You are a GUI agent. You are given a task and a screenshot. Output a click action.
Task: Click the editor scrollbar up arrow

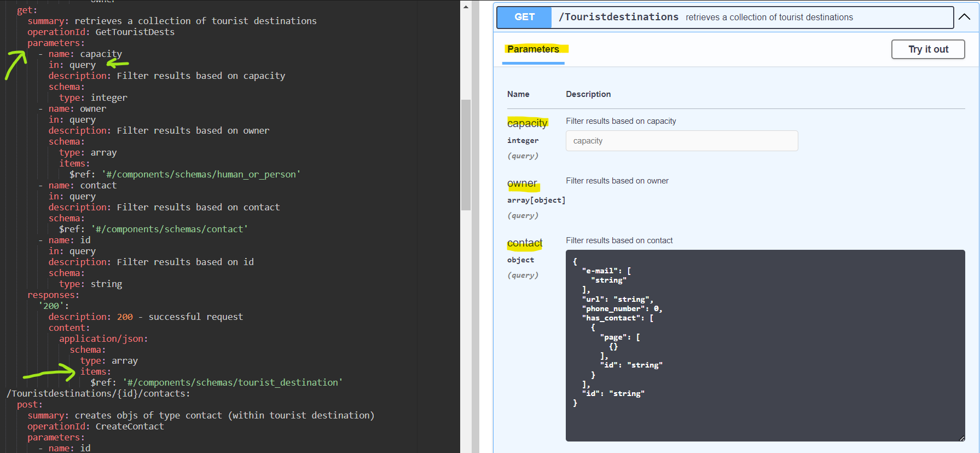466,7
